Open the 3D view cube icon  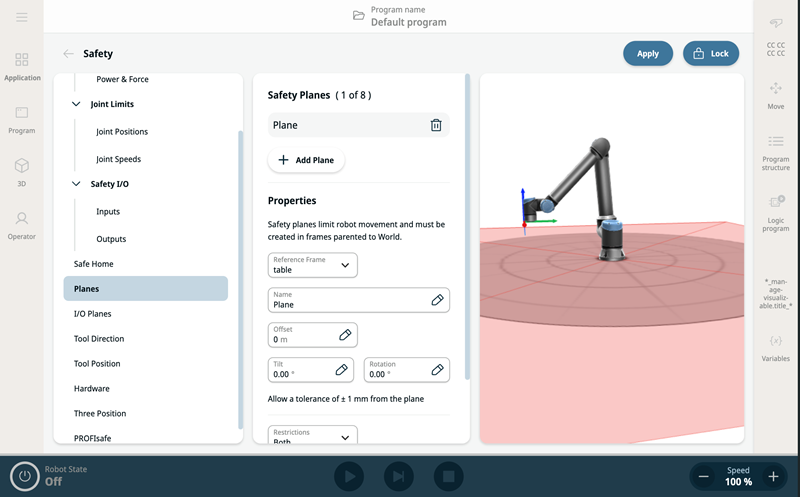tap(21, 165)
